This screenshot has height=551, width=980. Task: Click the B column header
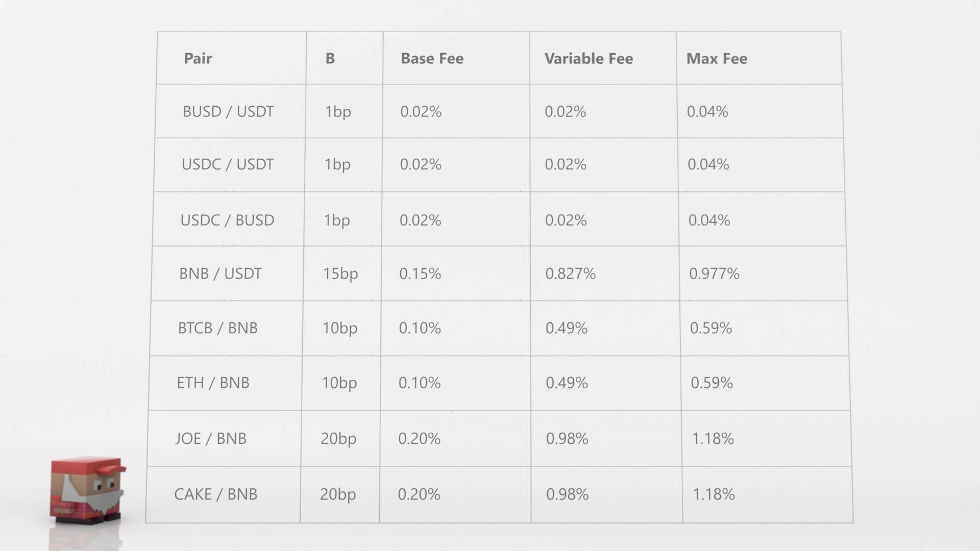pyautogui.click(x=330, y=59)
